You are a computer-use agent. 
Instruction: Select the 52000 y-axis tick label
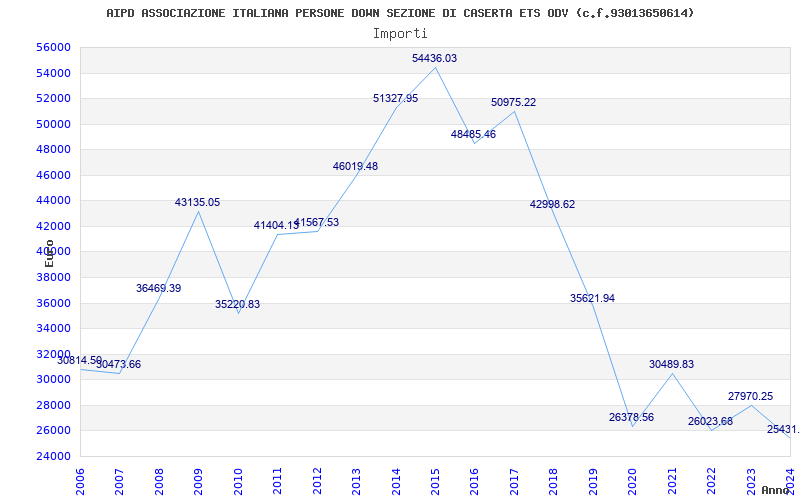point(53,98)
